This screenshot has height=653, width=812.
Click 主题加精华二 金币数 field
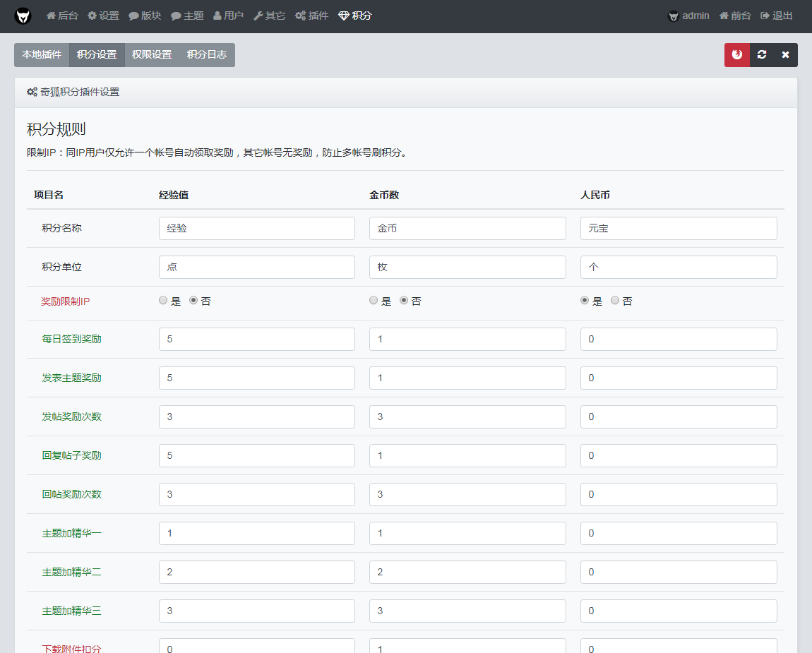point(467,573)
